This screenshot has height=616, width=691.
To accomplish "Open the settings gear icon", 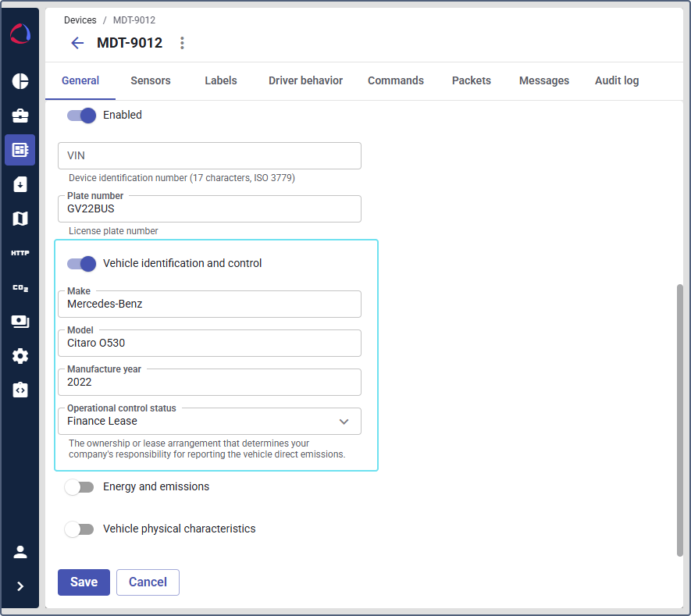I will [20, 356].
